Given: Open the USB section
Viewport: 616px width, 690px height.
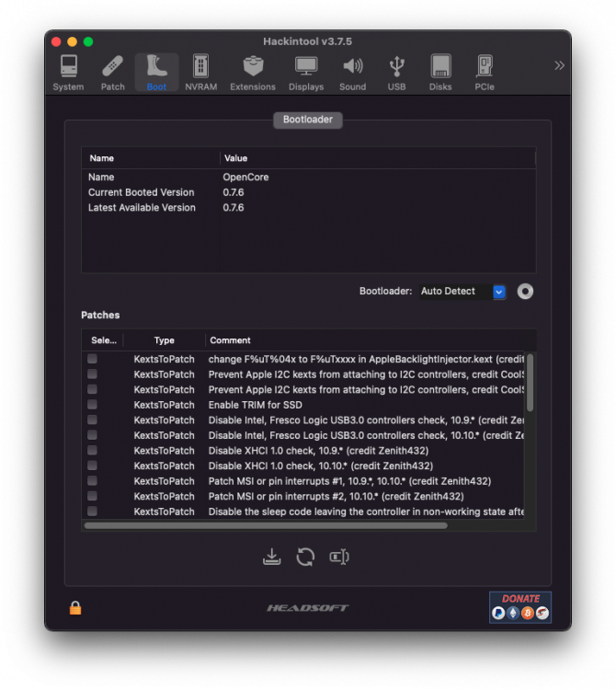Looking at the screenshot, I should (396, 73).
